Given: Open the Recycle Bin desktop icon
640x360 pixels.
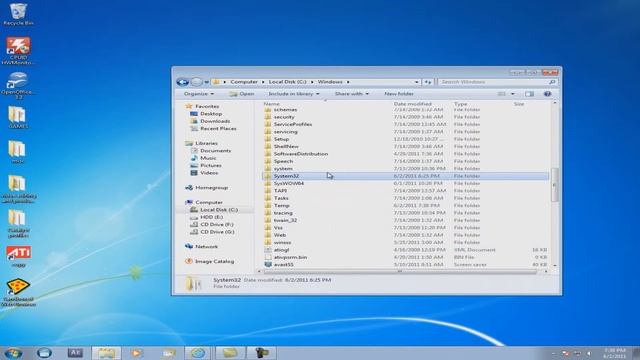Looking at the screenshot, I should pyautogui.click(x=18, y=14).
